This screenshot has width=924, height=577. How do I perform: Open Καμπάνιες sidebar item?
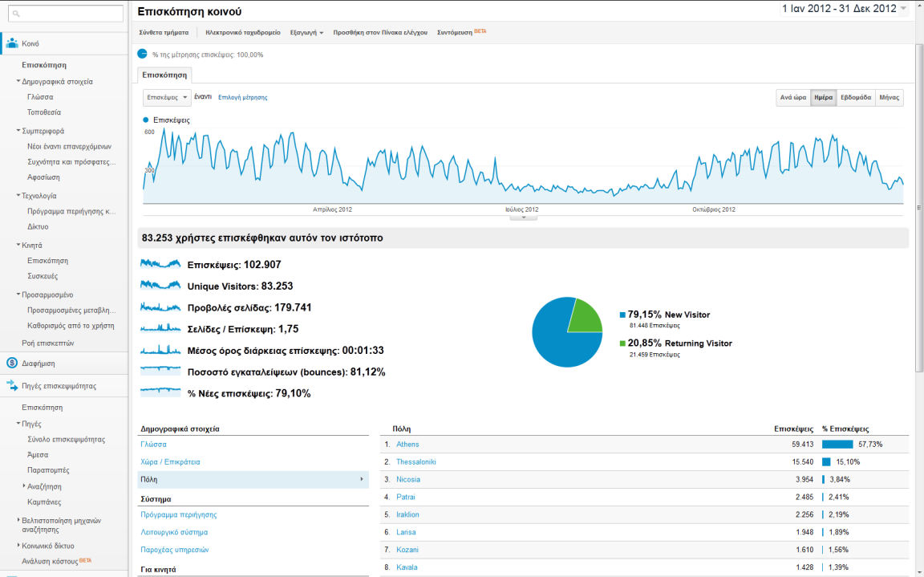click(x=44, y=502)
